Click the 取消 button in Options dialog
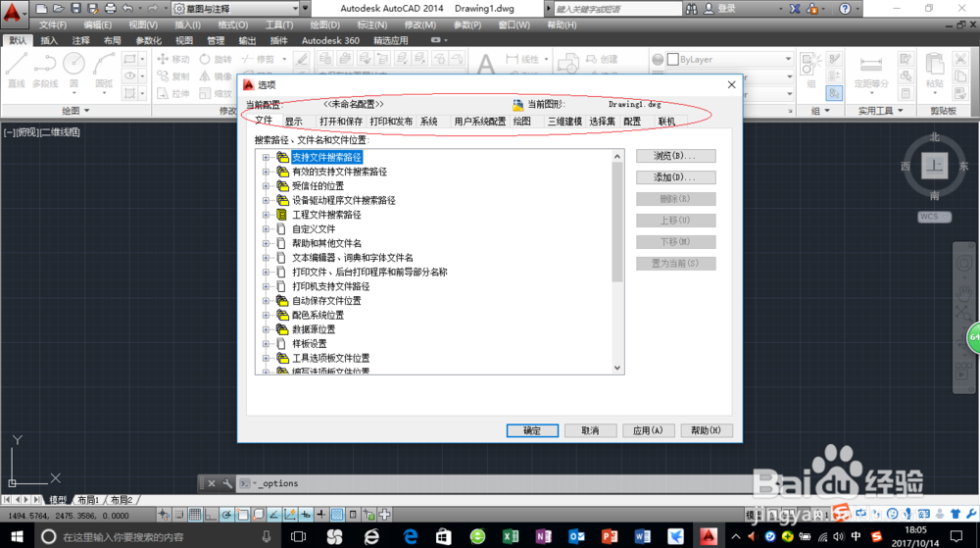This screenshot has height=548, width=980. click(590, 430)
